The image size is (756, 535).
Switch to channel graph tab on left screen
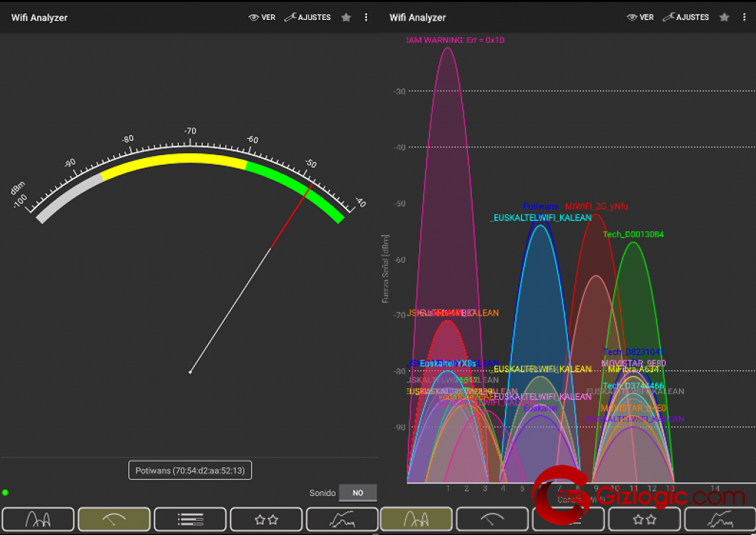coord(38,519)
